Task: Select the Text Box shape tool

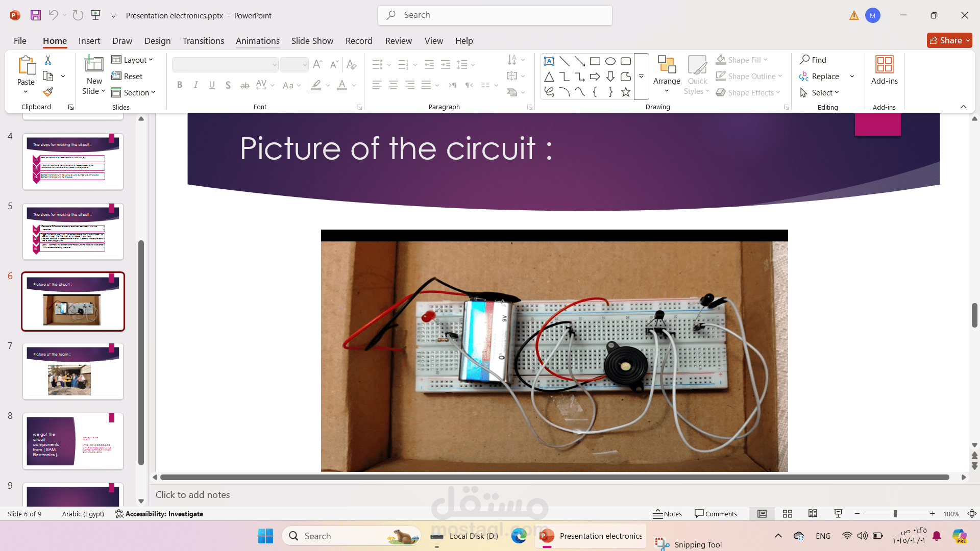Action: (x=549, y=61)
